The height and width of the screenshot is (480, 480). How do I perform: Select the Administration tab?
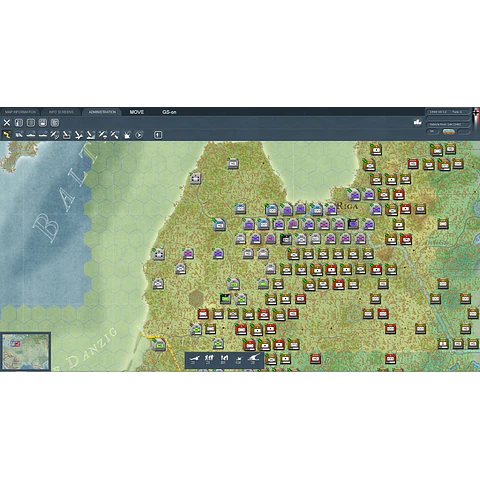point(102,112)
